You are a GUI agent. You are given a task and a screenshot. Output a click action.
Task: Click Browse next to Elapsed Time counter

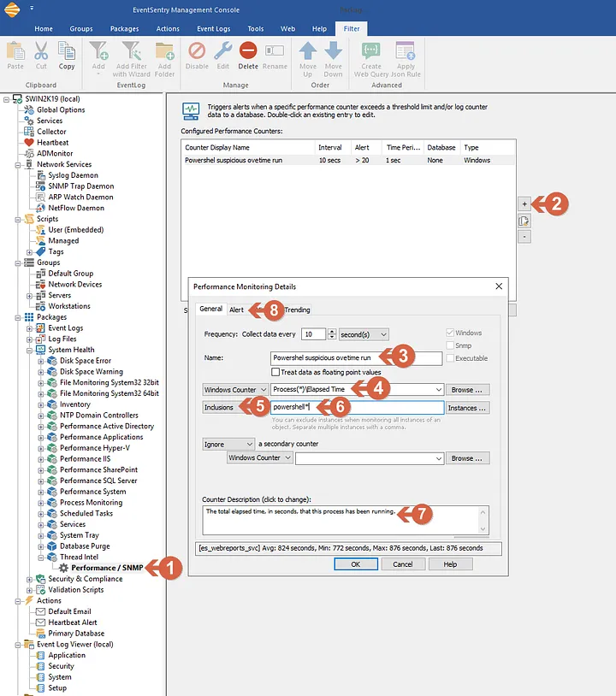(468, 389)
